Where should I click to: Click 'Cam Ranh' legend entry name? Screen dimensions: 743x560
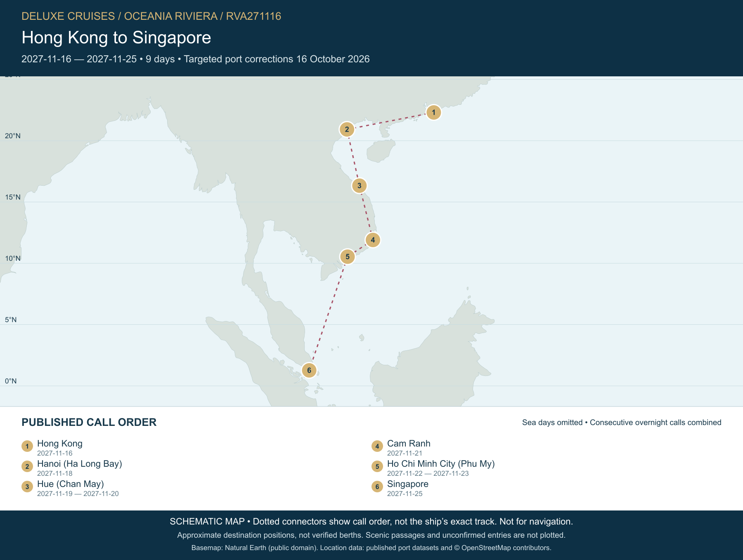pos(409,444)
